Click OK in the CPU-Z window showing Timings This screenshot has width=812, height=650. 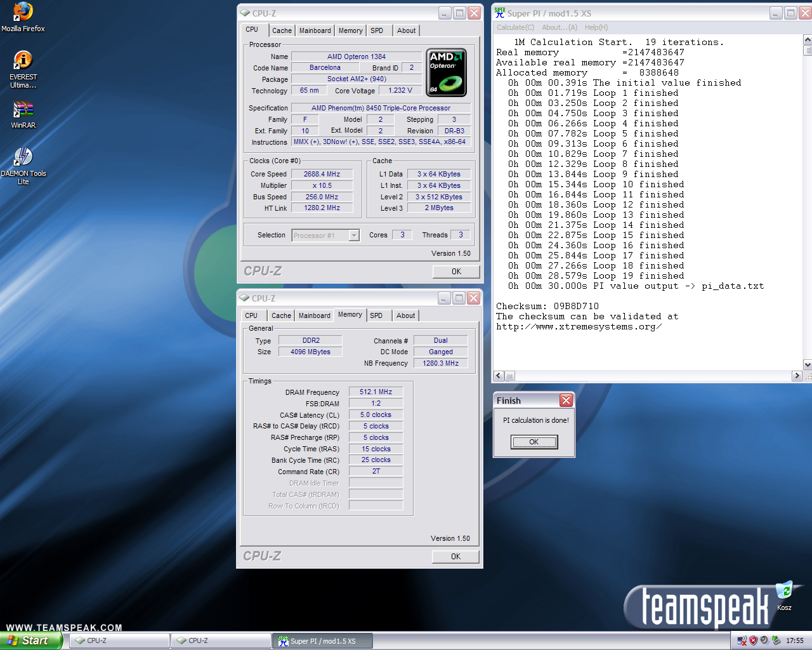tap(455, 557)
